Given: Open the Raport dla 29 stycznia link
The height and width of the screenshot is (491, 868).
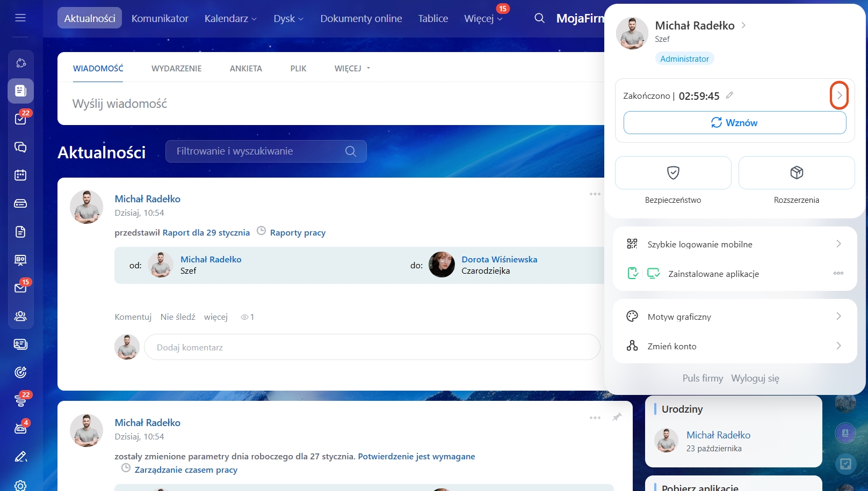Looking at the screenshot, I should (x=206, y=233).
